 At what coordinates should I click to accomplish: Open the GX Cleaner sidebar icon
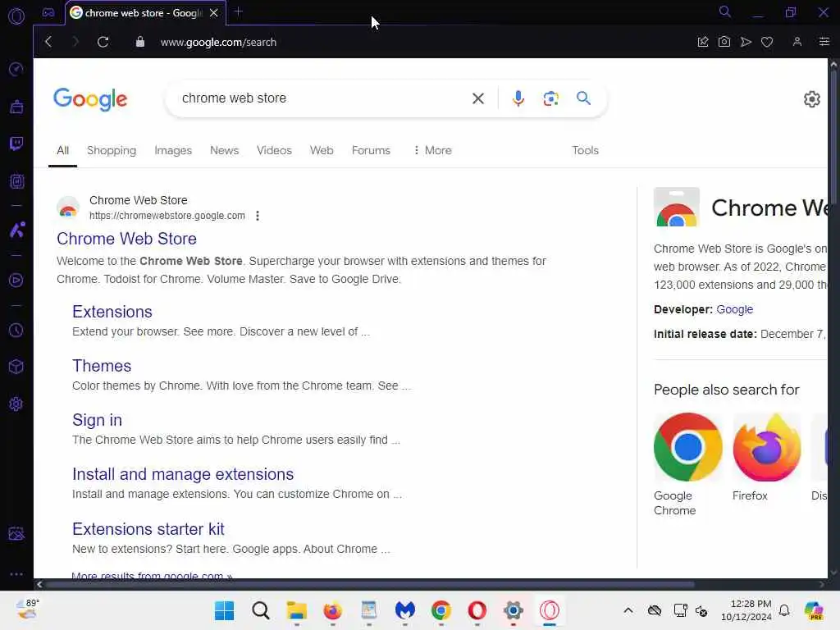click(16, 107)
